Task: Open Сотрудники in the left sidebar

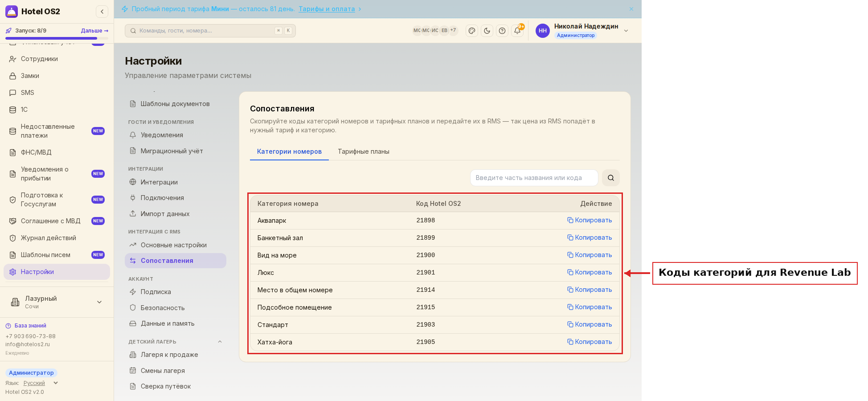Action: [x=57, y=59]
